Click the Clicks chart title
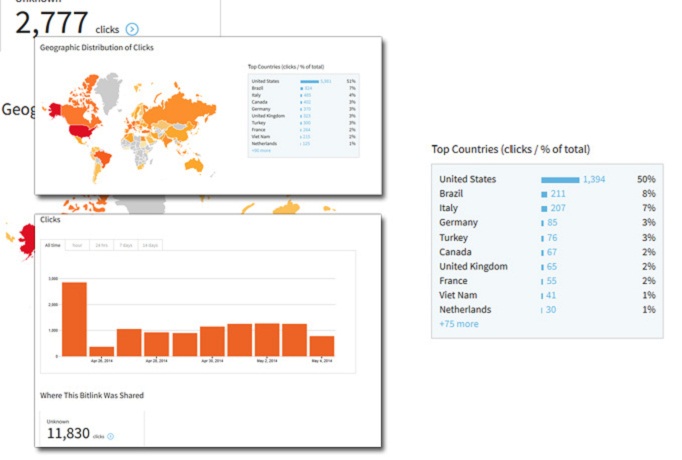Image resolution: width=682 pixels, height=460 pixels. point(50,220)
